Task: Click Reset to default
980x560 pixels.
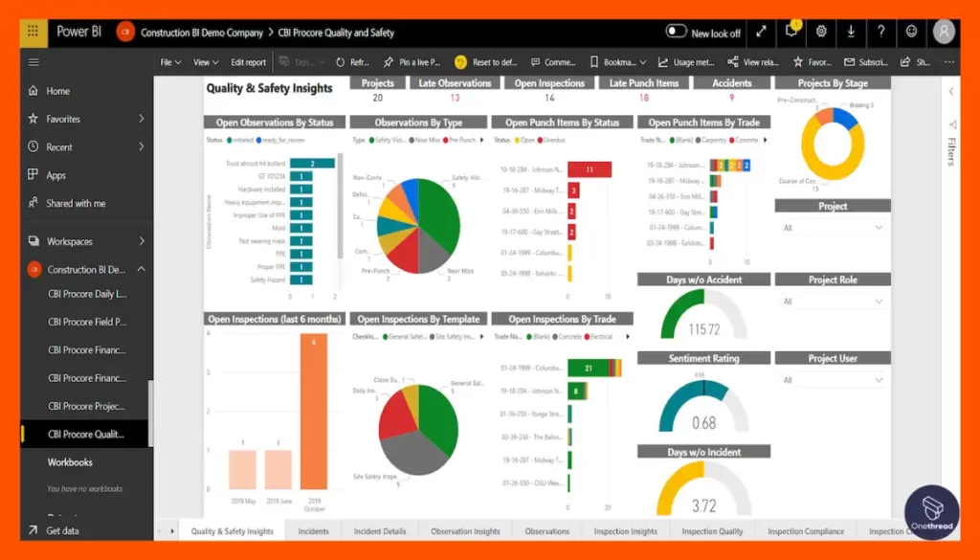Action: tap(486, 62)
